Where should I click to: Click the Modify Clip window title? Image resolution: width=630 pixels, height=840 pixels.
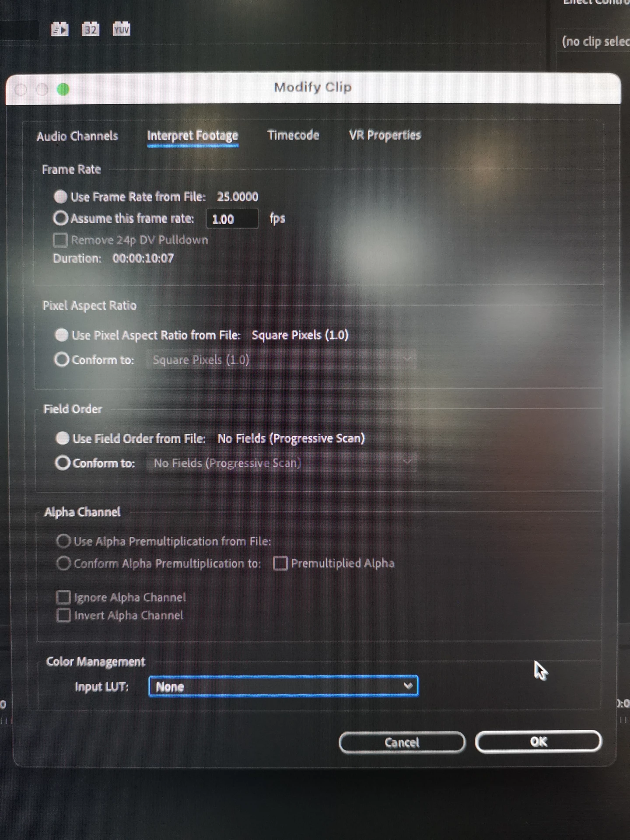[x=313, y=87]
